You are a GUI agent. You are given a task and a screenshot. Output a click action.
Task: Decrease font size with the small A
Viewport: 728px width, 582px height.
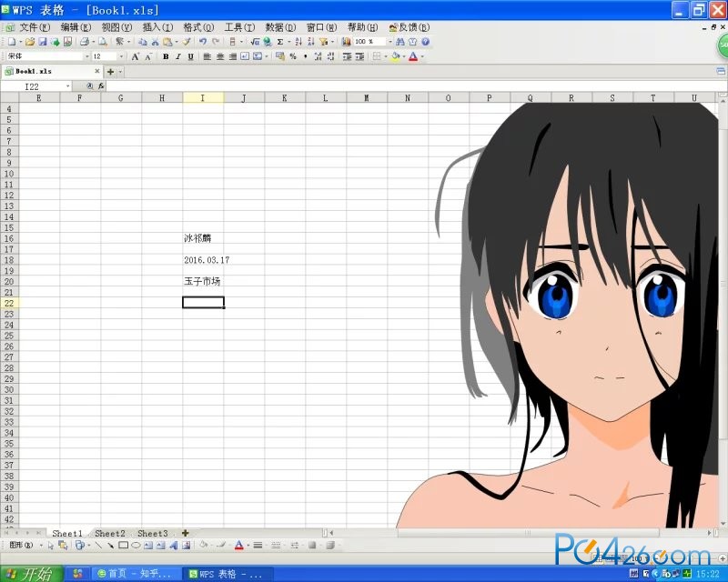148,56
